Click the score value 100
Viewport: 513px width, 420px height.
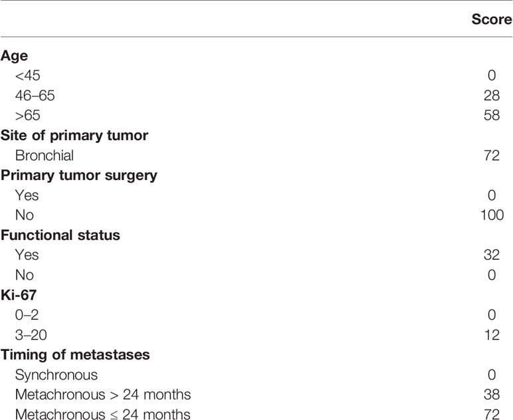pyautogui.click(x=492, y=215)
